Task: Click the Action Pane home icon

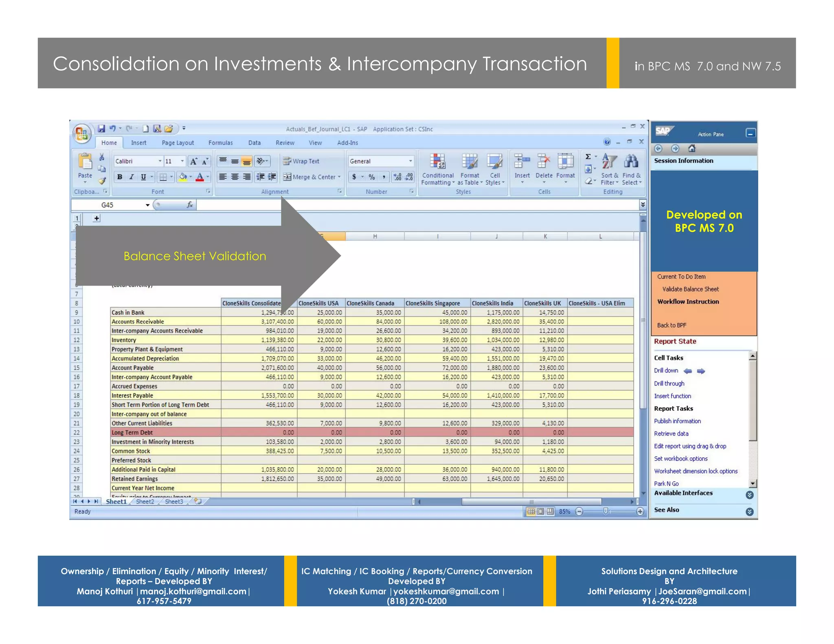Action: pyautogui.click(x=692, y=149)
